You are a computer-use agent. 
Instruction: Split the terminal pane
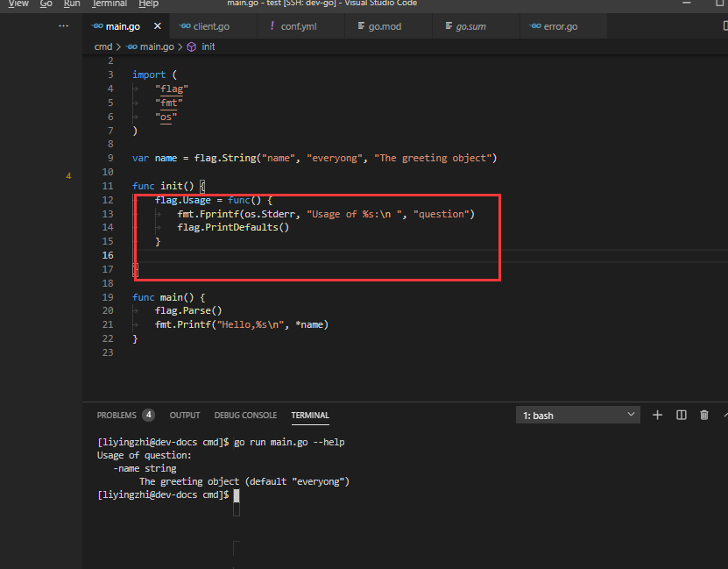pyautogui.click(x=681, y=415)
